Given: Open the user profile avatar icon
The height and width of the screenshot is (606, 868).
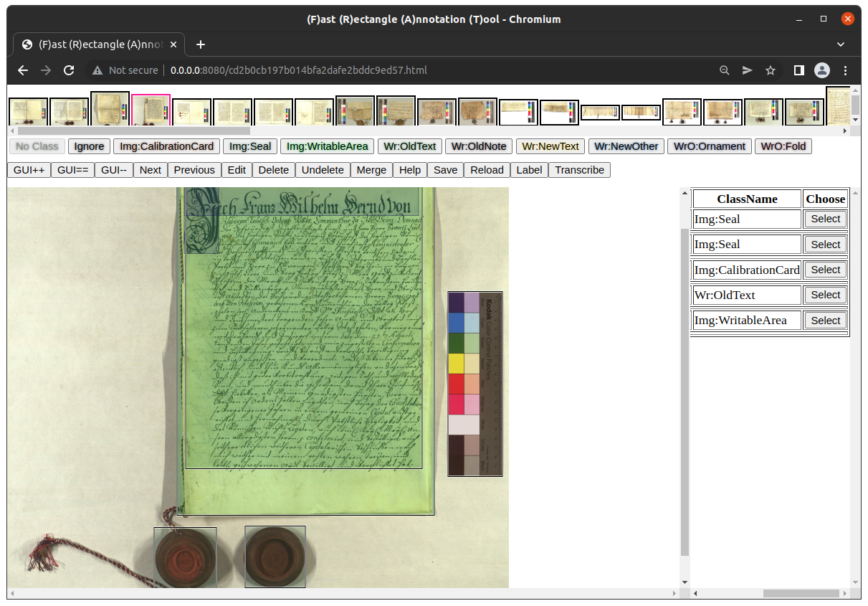Looking at the screenshot, I should click(x=822, y=70).
